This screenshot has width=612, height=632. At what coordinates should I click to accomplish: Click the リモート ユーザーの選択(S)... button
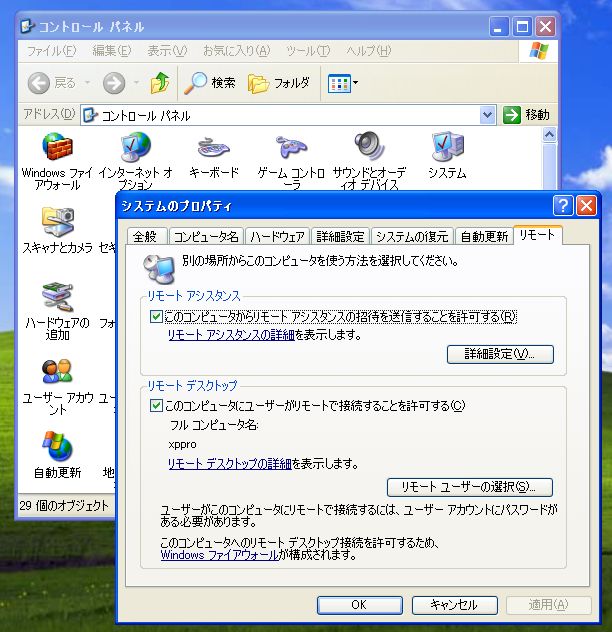point(469,487)
